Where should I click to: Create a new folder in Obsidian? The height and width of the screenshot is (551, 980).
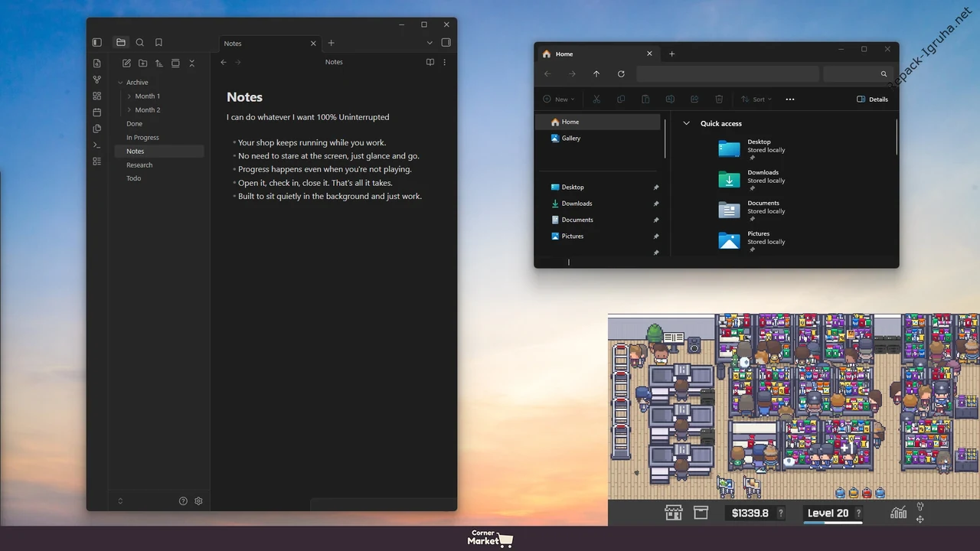click(x=142, y=63)
